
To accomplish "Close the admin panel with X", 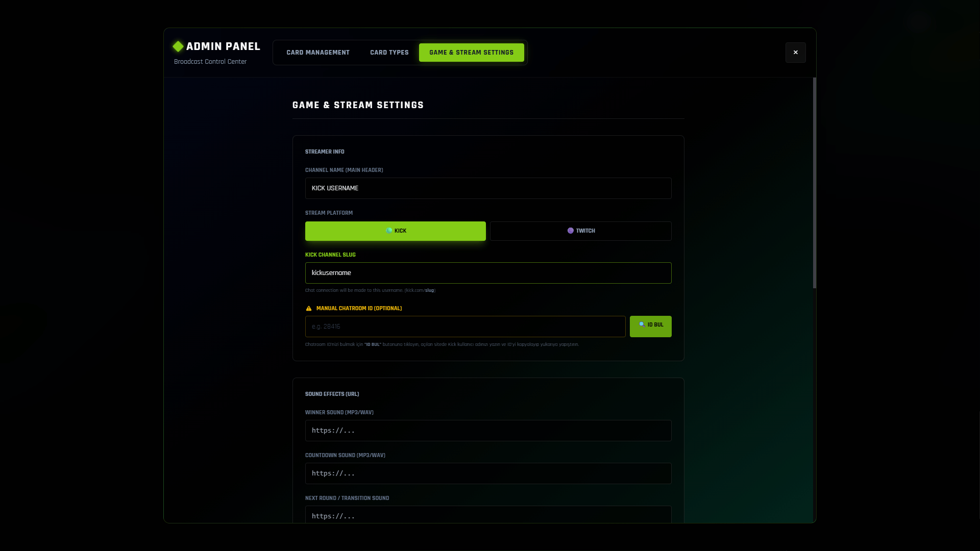I will (795, 53).
